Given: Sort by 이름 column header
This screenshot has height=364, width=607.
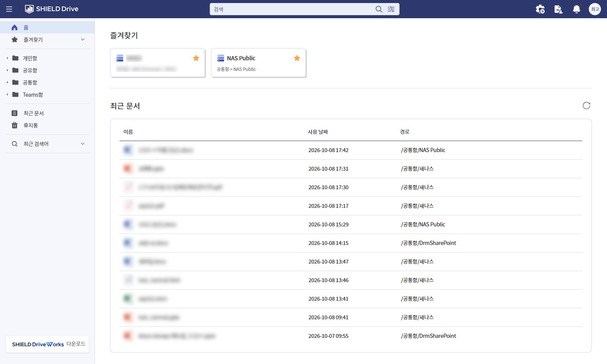Looking at the screenshot, I should click(x=128, y=132).
